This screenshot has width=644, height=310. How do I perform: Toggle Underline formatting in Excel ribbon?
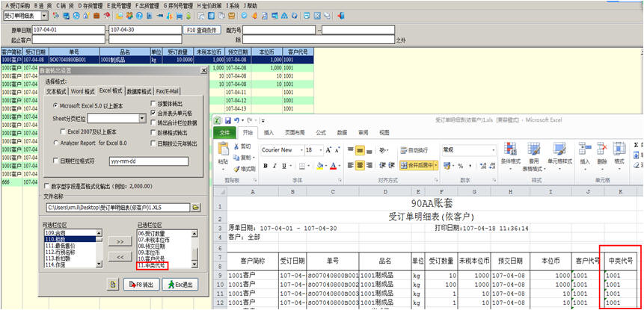point(284,166)
